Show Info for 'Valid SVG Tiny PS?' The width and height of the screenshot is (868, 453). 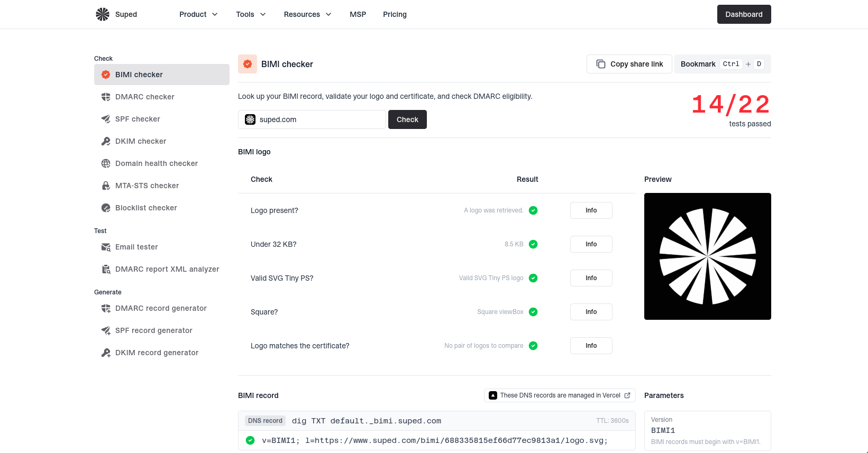[x=591, y=278]
